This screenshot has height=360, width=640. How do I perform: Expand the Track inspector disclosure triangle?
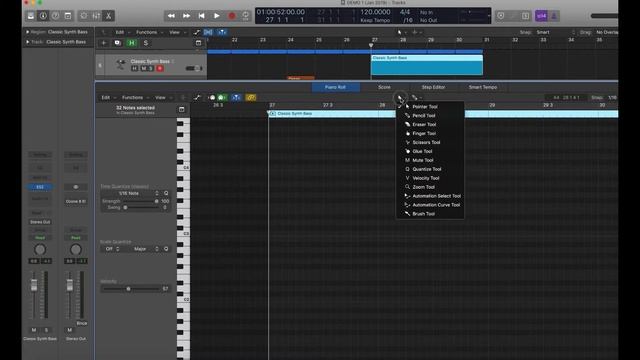click(27, 42)
